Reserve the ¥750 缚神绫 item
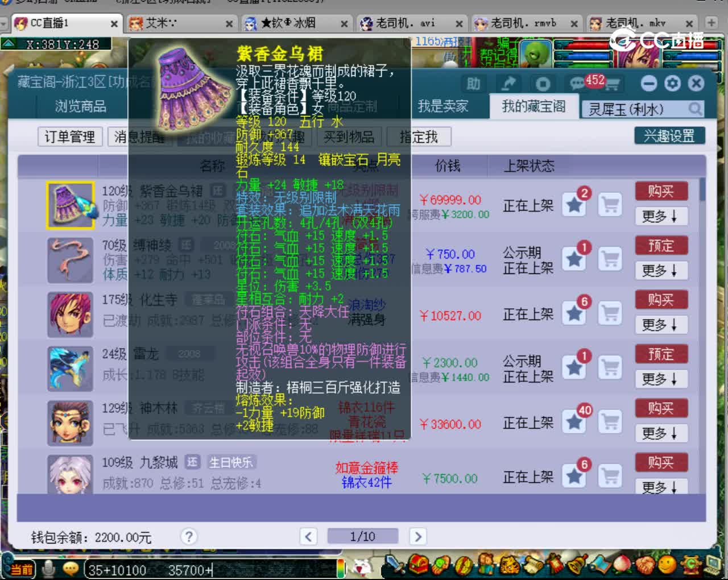Viewport: 728px width, 580px height. pyautogui.click(x=661, y=246)
